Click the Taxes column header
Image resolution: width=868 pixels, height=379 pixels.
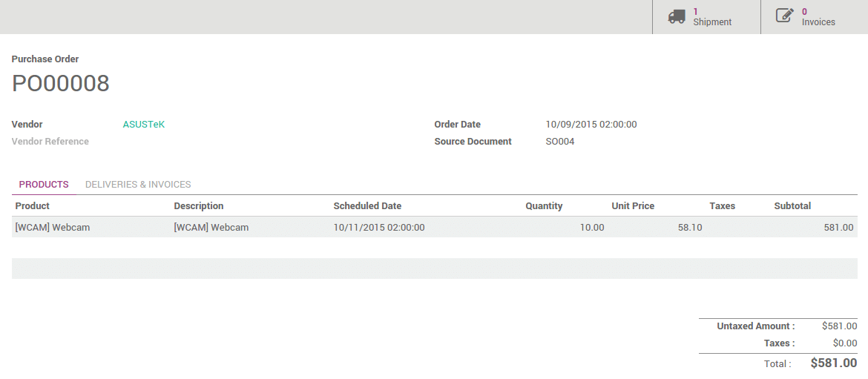click(x=722, y=206)
